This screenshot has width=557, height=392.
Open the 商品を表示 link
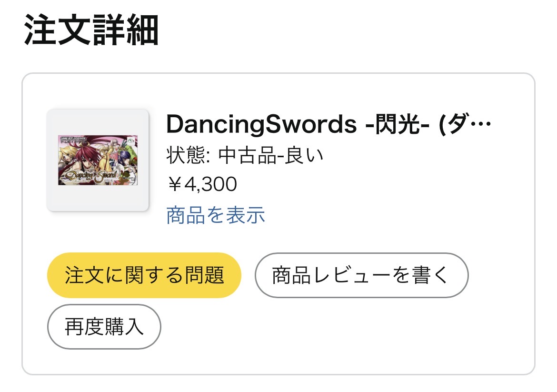click(x=216, y=215)
